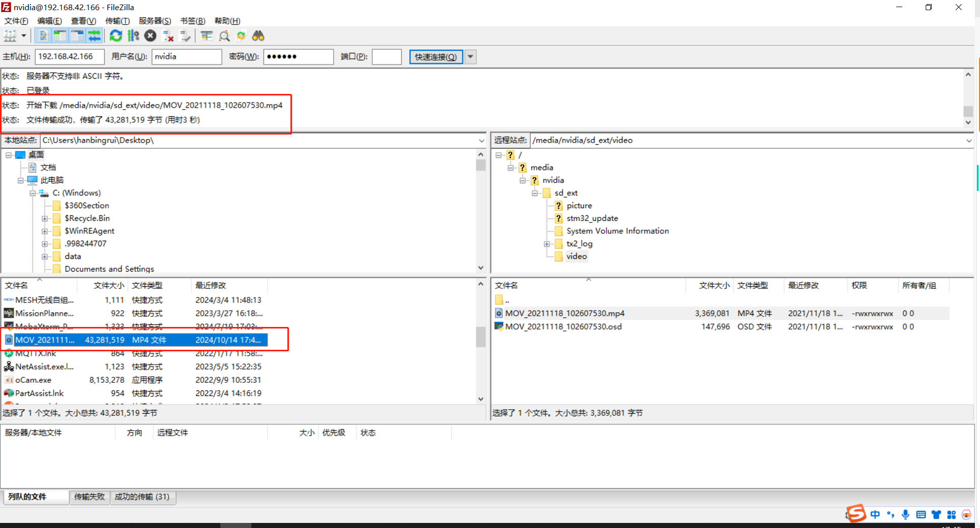
Task: Collapse the remote media tree node
Action: click(511, 168)
